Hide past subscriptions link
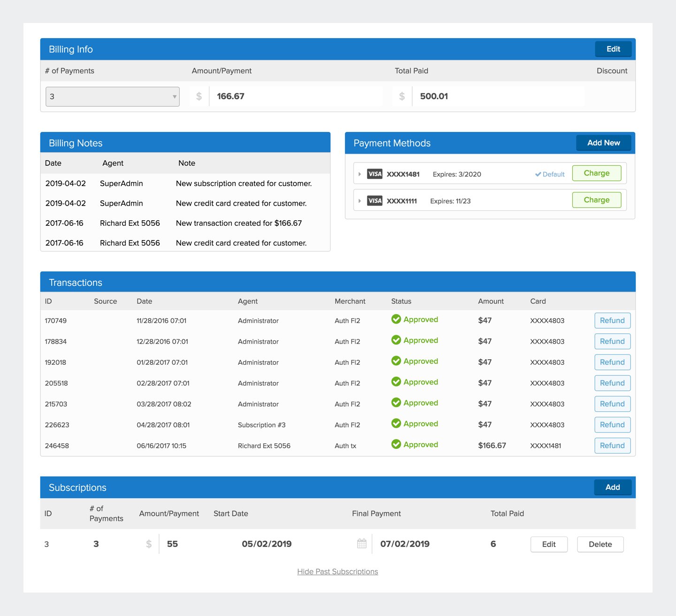This screenshot has width=676, height=616. tap(338, 571)
